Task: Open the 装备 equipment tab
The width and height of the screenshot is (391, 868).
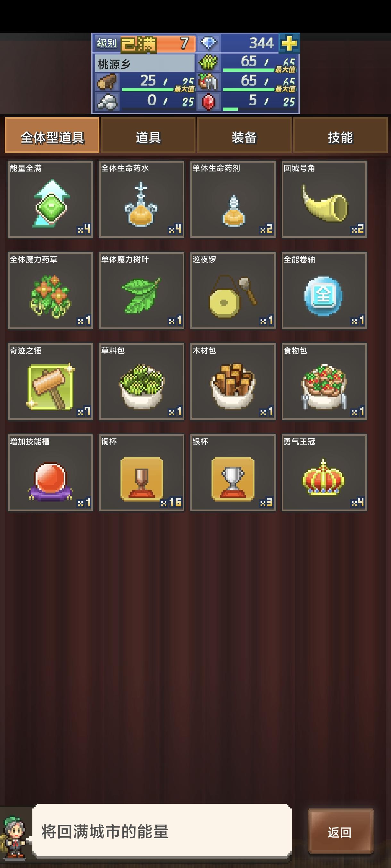Action: pos(244,135)
